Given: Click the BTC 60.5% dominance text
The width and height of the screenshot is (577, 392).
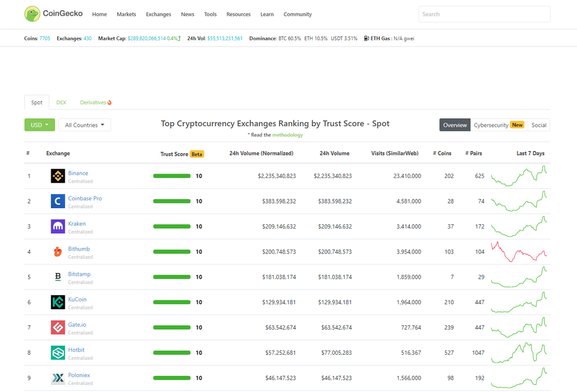Looking at the screenshot, I should click(290, 38).
